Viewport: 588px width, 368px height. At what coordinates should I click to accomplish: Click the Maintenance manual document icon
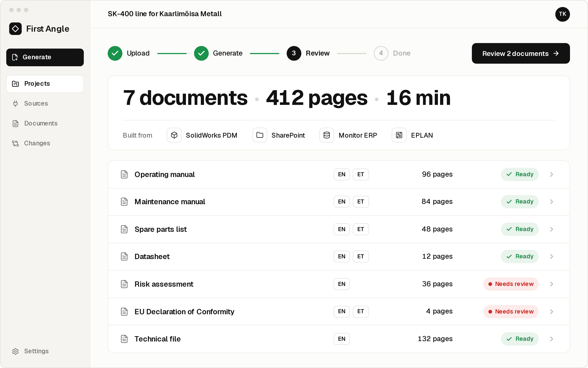124,201
